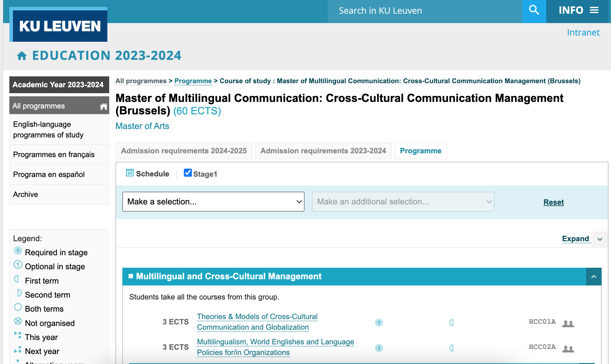
Task: Click the Reset link
Action: 553,202
